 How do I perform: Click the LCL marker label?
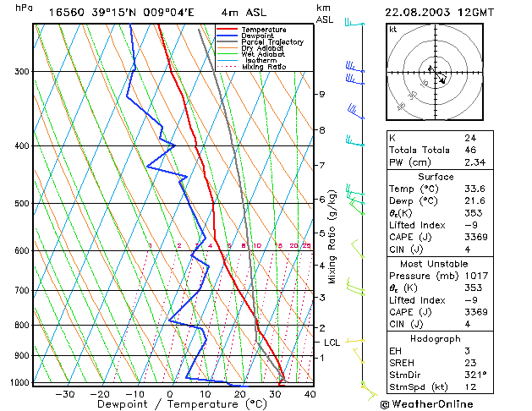click(332, 342)
